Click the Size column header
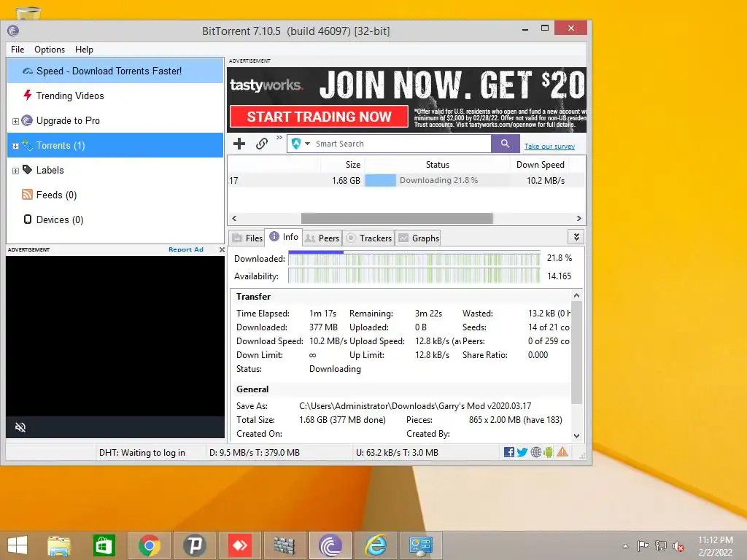 [x=342, y=164]
